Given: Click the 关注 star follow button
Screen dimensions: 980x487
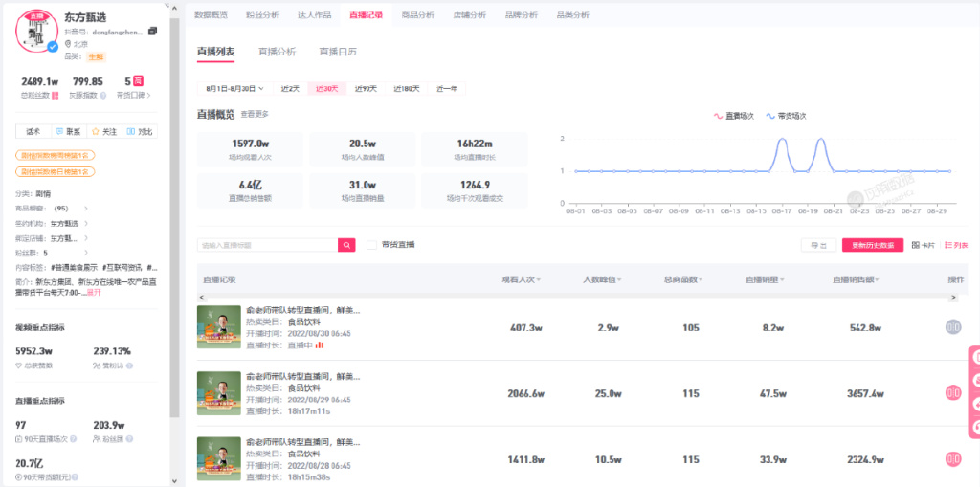Looking at the screenshot, I should pos(104,131).
